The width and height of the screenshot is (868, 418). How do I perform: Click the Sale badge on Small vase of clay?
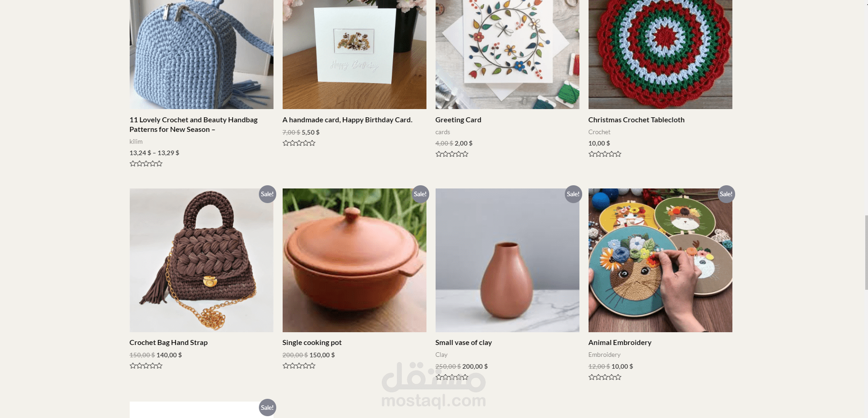point(573,194)
